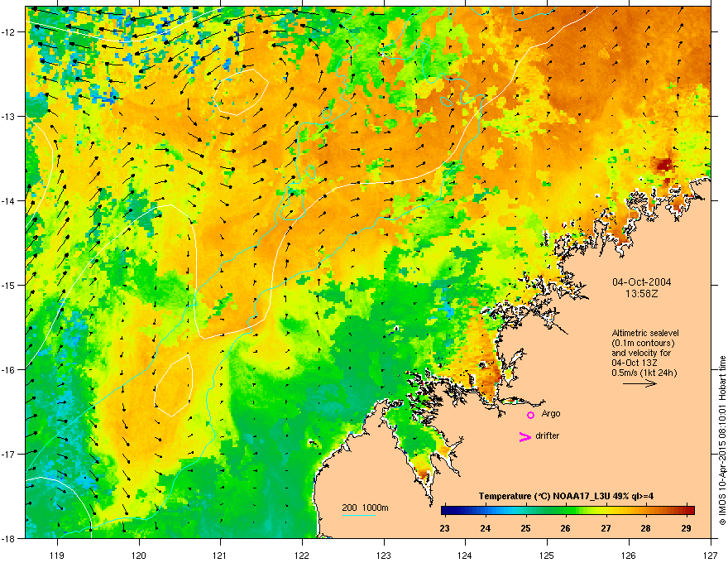Click the Temperature NOAA17_L3U colorbar title

[x=566, y=496]
